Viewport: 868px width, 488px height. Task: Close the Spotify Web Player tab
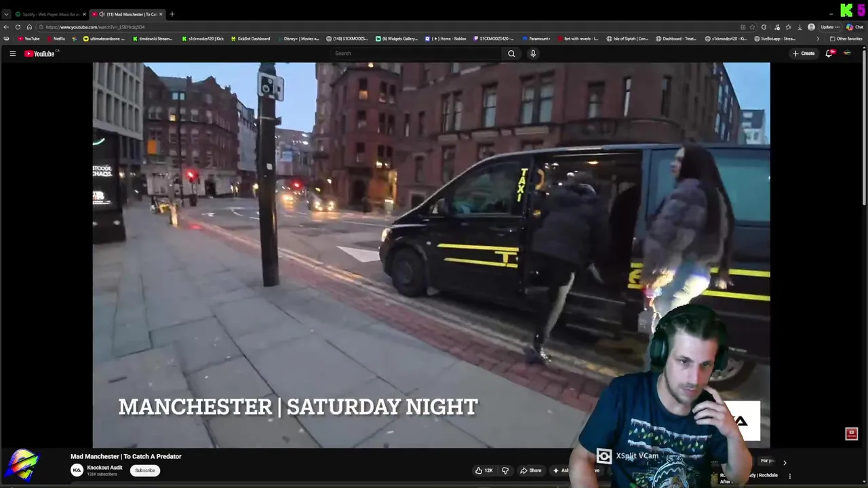85,14
